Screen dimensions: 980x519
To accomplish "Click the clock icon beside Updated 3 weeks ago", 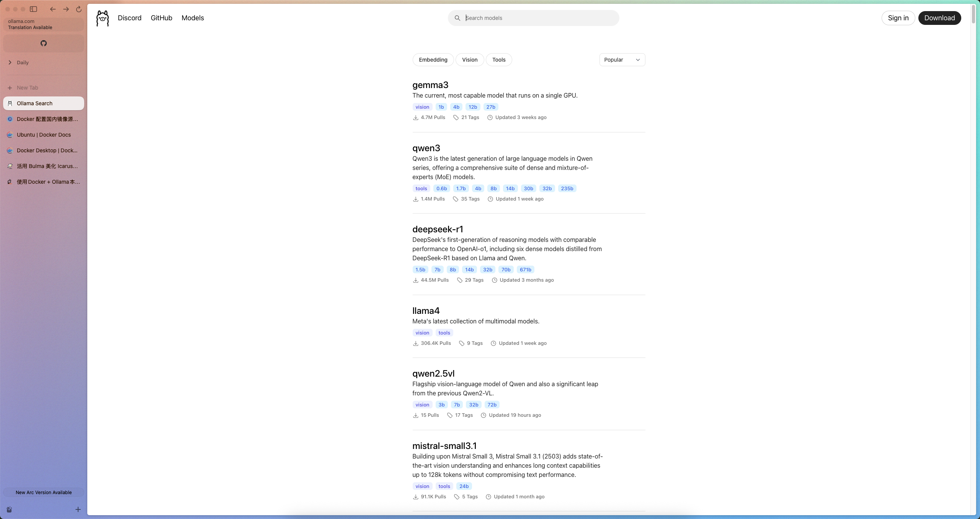I will point(490,118).
